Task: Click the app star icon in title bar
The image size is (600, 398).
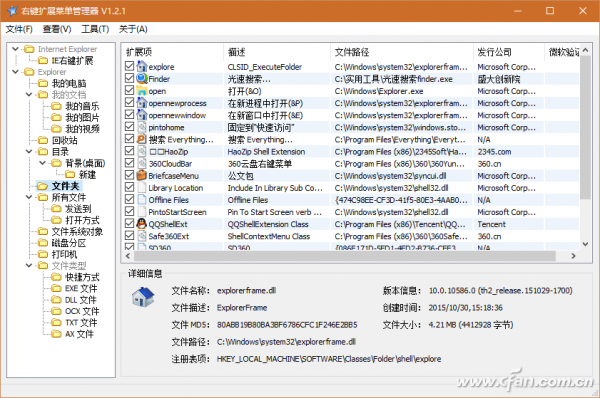Action: [13, 11]
